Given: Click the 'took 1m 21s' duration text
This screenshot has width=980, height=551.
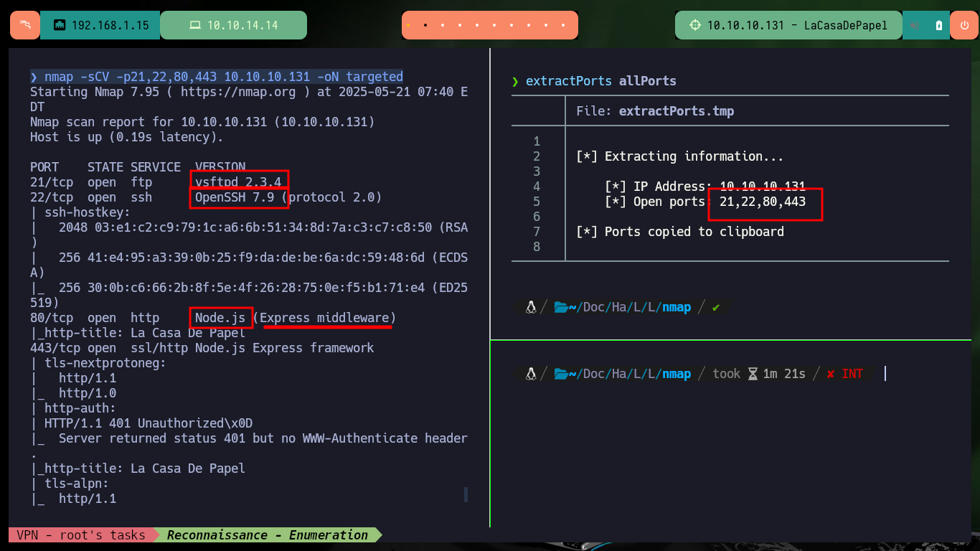Looking at the screenshot, I should [x=759, y=374].
